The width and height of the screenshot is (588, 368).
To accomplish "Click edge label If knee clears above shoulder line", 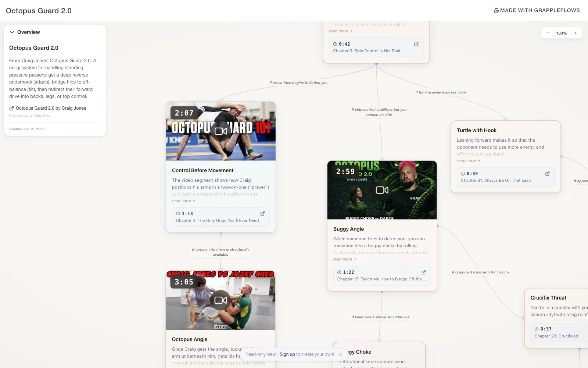I will click(380, 317).
